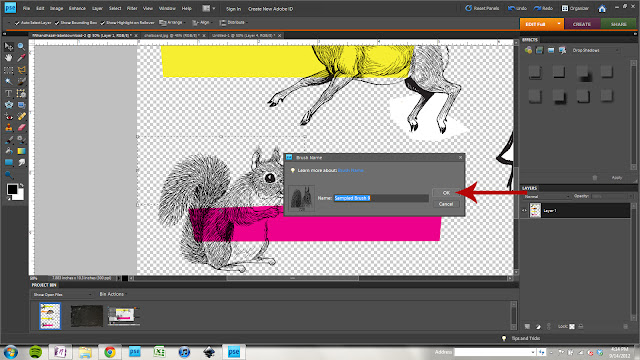Select the Sponge tool
The height and width of the screenshot is (360, 640).
[x=9, y=175]
